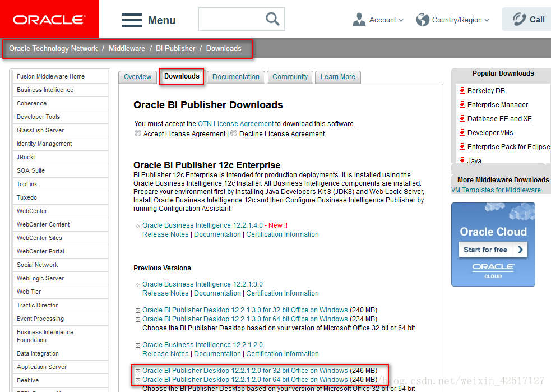Open Documentation link under 12.2.1.2.0
This screenshot has width=551, height=392.
point(217,354)
